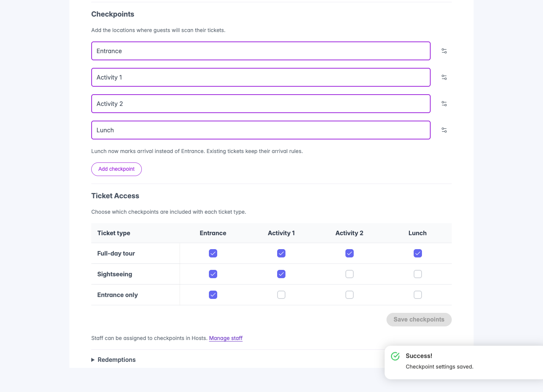Select the Lunch column header in table
The height and width of the screenshot is (392, 543).
[417, 233]
